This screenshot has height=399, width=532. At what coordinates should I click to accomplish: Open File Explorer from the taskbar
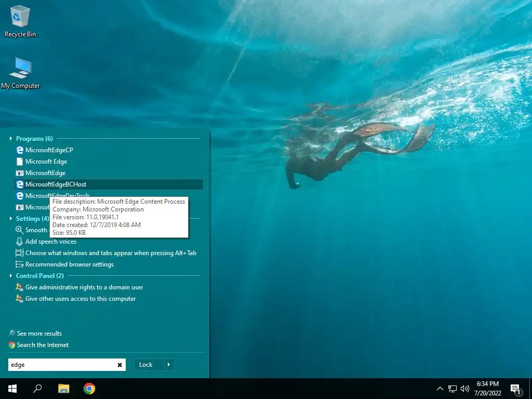pos(63,389)
